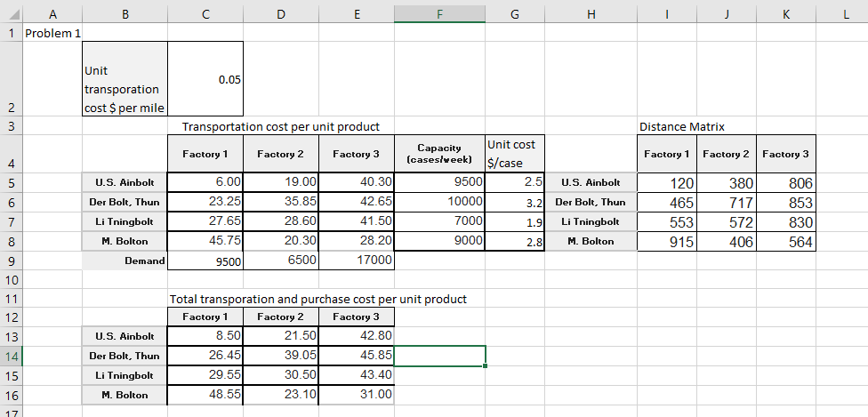Select capacity cell 7000
This screenshot has height=417, width=868.
click(x=439, y=221)
